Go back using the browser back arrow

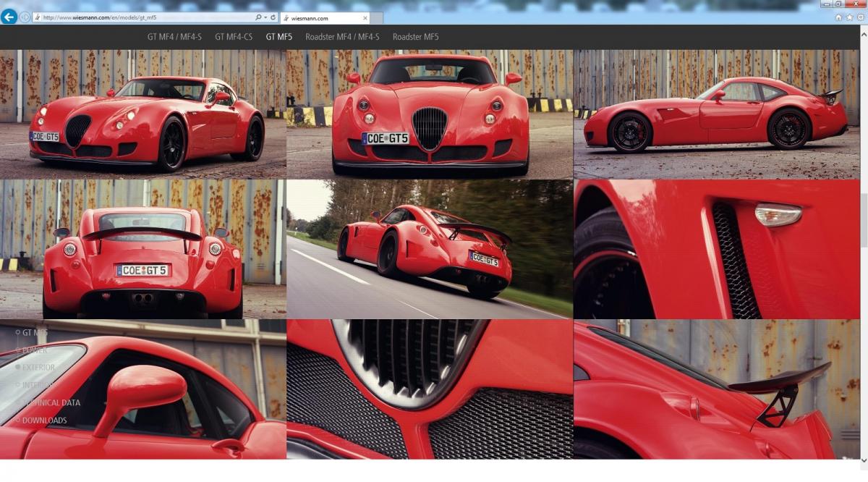pyautogui.click(x=9, y=17)
